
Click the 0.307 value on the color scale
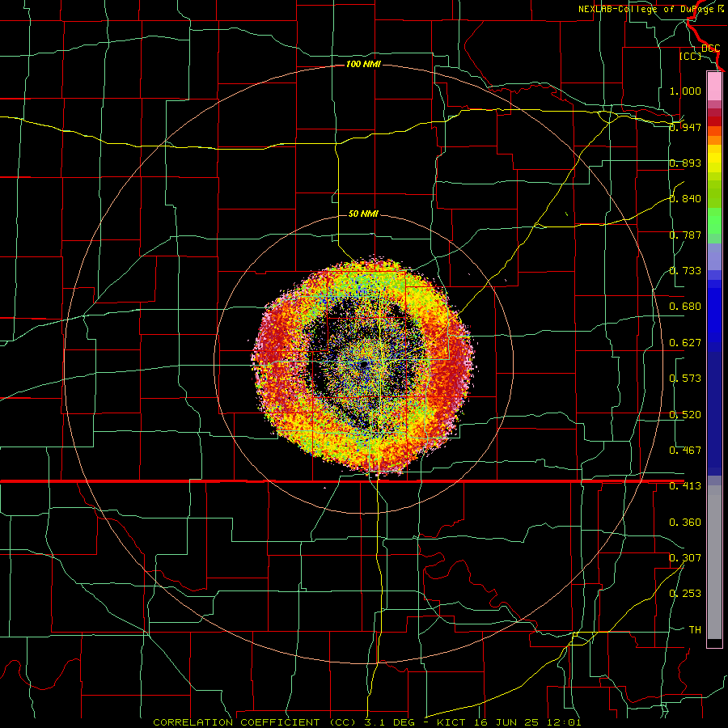pos(685,558)
